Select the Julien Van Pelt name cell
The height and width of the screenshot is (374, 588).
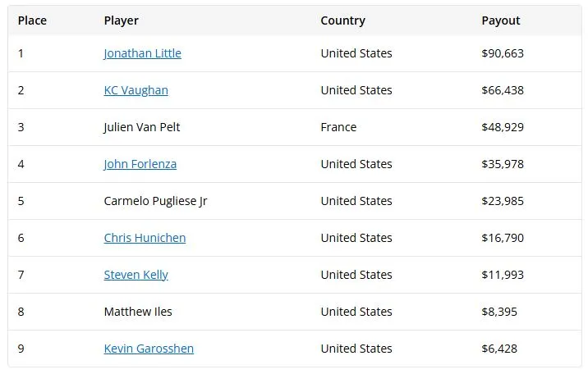[x=142, y=127]
